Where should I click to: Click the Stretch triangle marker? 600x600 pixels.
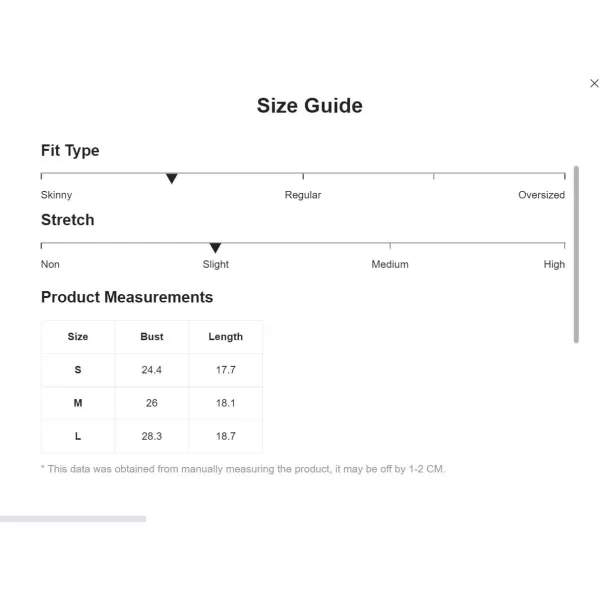click(x=215, y=248)
